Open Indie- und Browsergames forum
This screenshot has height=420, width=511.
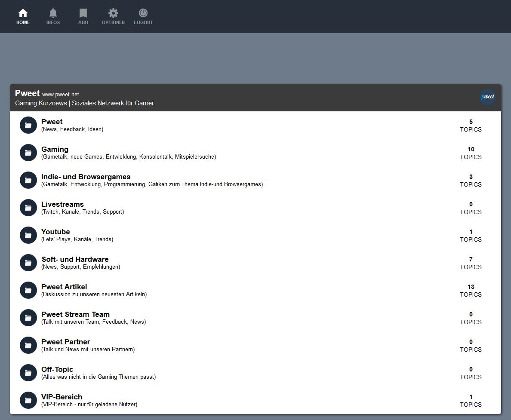coord(86,177)
